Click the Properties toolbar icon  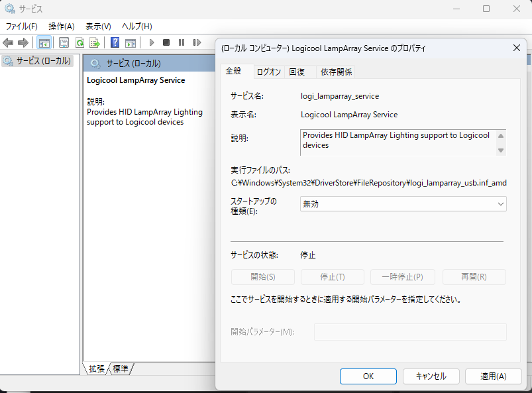pos(64,42)
